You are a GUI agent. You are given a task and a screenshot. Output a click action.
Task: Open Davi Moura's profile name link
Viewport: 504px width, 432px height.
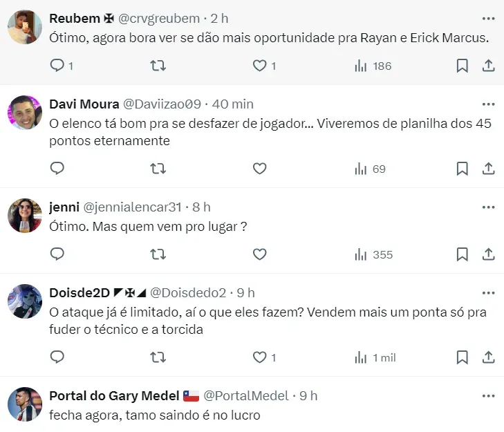(84, 104)
